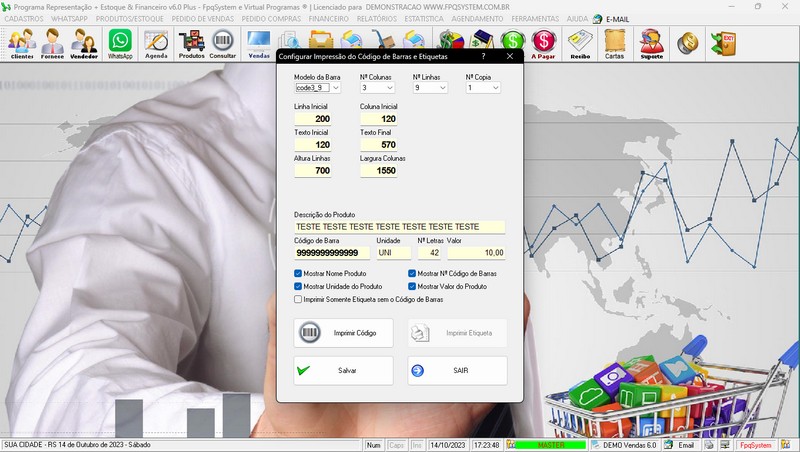Click the Email icon in status bar

(x=668, y=445)
